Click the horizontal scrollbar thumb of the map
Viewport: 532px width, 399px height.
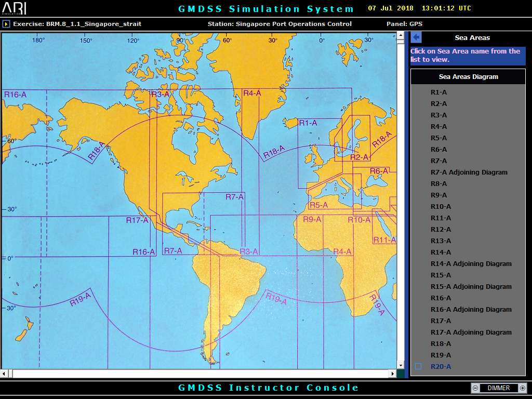pyautogui.click(x=10, y=374)
